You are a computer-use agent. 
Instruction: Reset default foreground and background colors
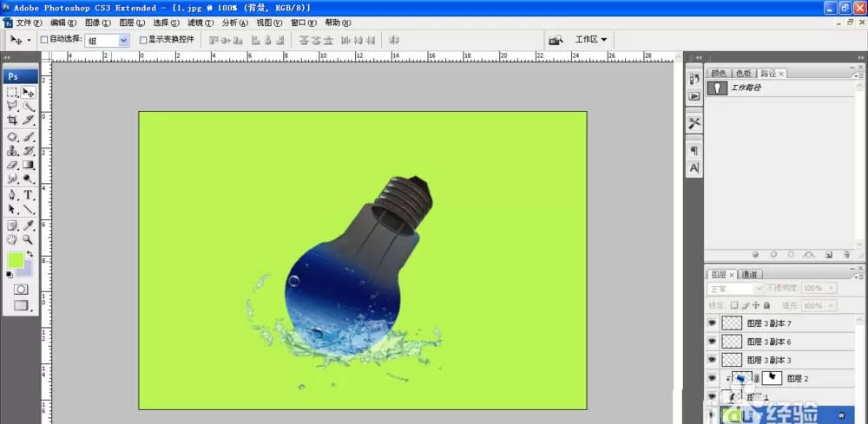coord(10,274)
